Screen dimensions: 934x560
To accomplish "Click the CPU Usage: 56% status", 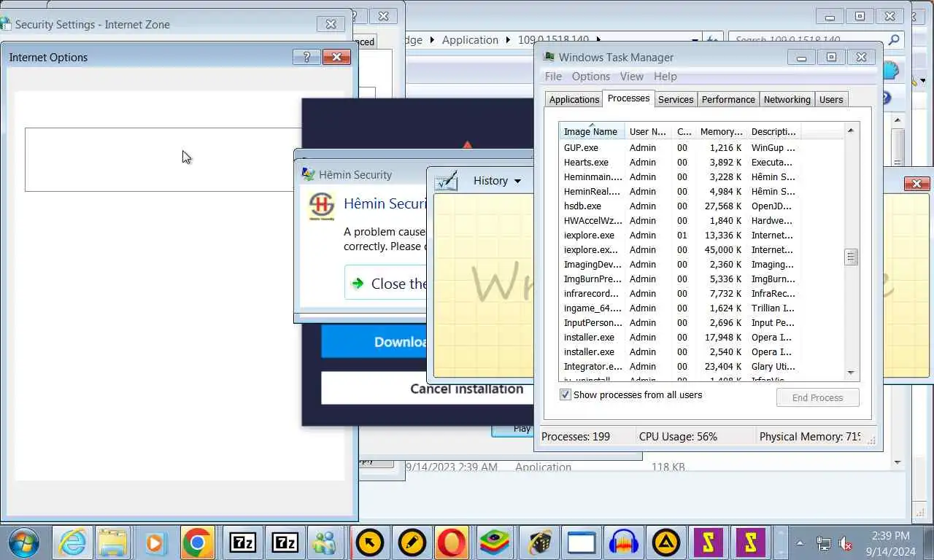I will click(678, 437).
